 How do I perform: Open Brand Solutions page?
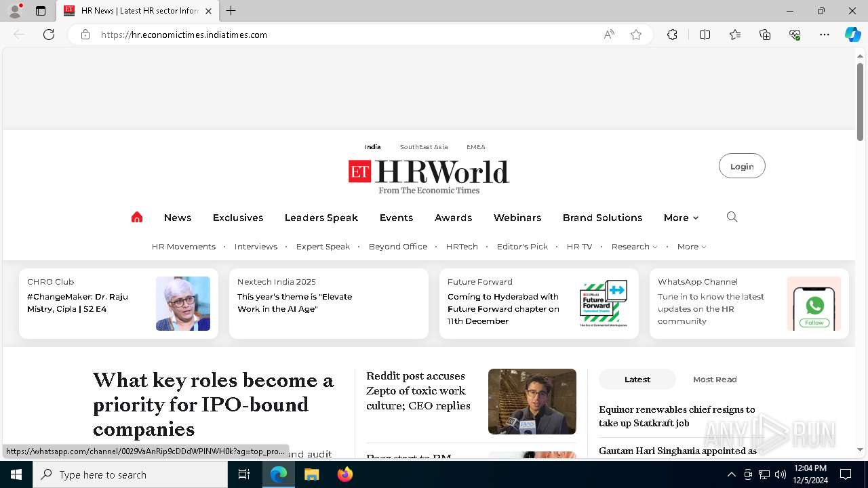point(602,218)
